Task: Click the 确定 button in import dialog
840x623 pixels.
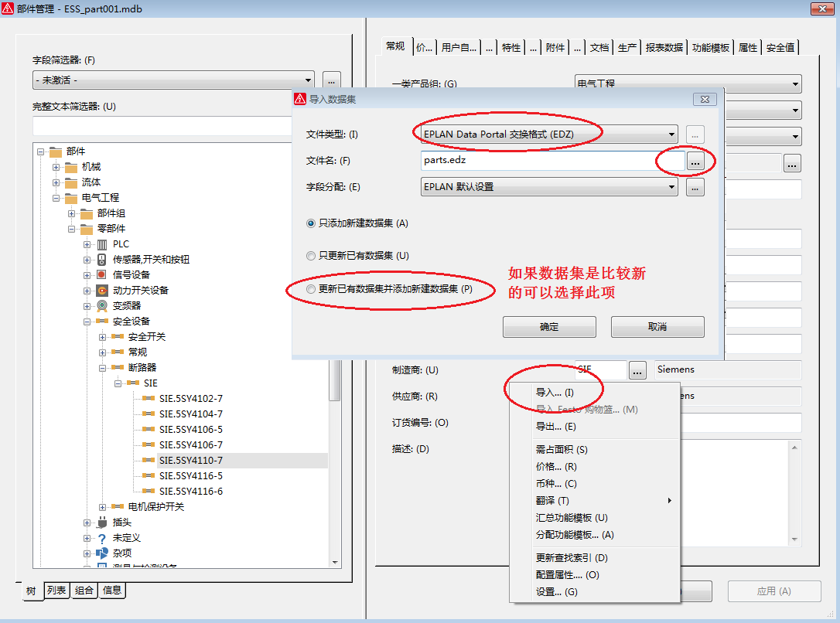Action: 549,327
